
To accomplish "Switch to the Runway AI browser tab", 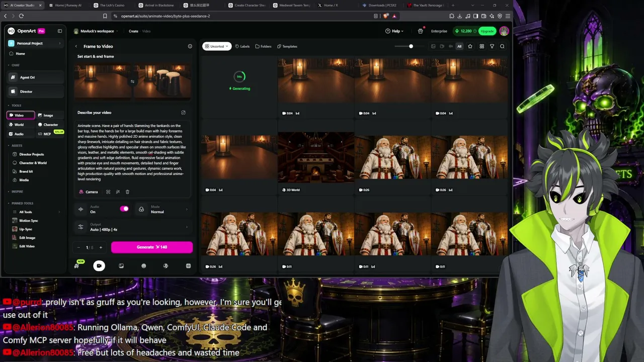I will (x=67, y=5).
